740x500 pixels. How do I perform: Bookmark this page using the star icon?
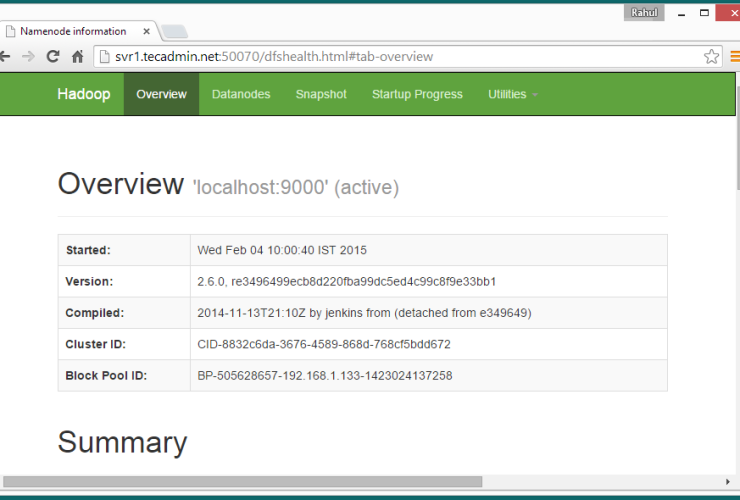(x=711, y=57)
